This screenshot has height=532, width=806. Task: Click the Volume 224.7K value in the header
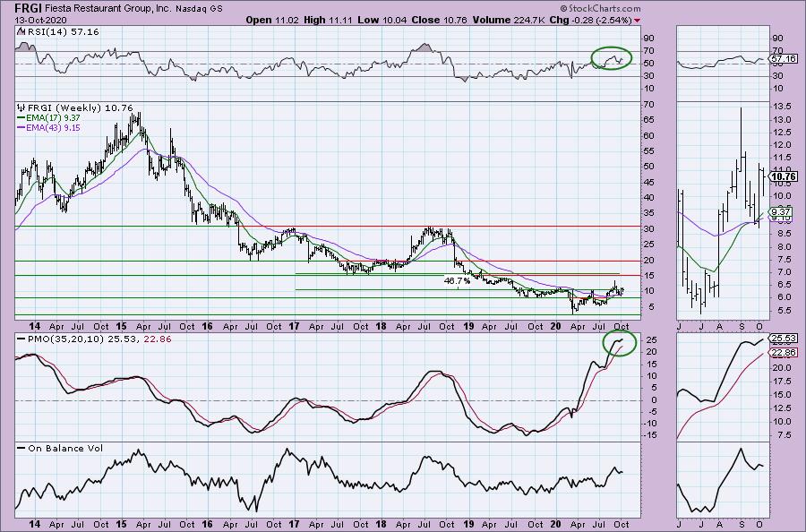point(509,20)
